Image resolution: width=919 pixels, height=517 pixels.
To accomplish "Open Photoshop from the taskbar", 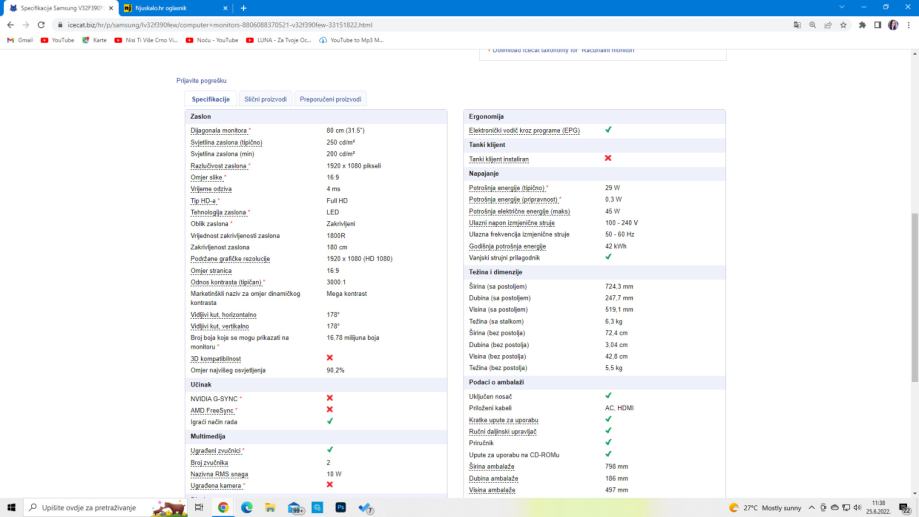I will pyautogui.click(x=341, y=508).
